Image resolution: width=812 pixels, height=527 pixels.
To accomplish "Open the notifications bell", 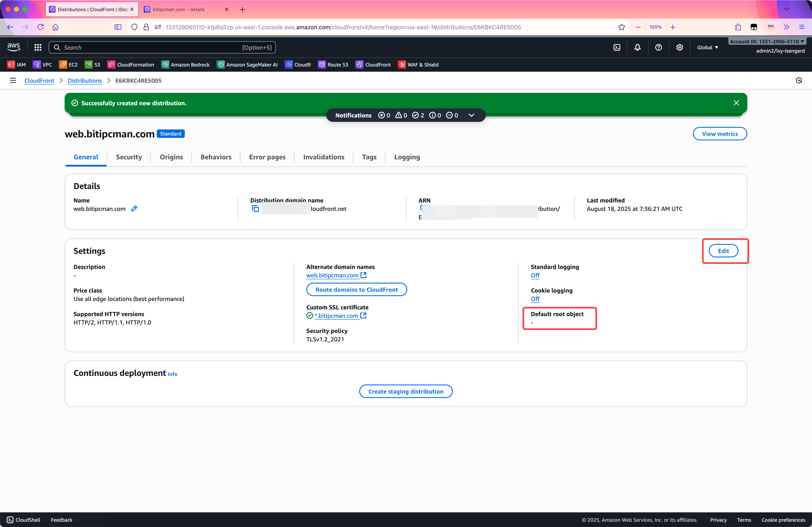I will pyautogui.click(x=637, y=47).
